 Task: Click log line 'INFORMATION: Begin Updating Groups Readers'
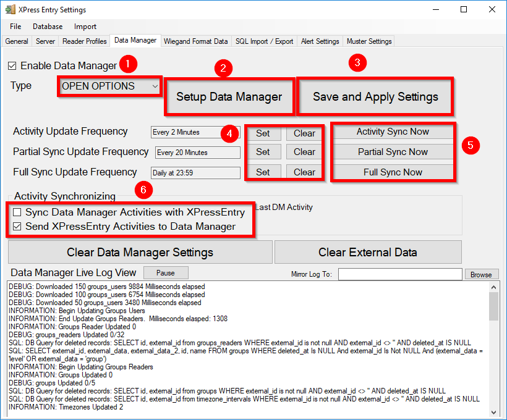point(81,367)
